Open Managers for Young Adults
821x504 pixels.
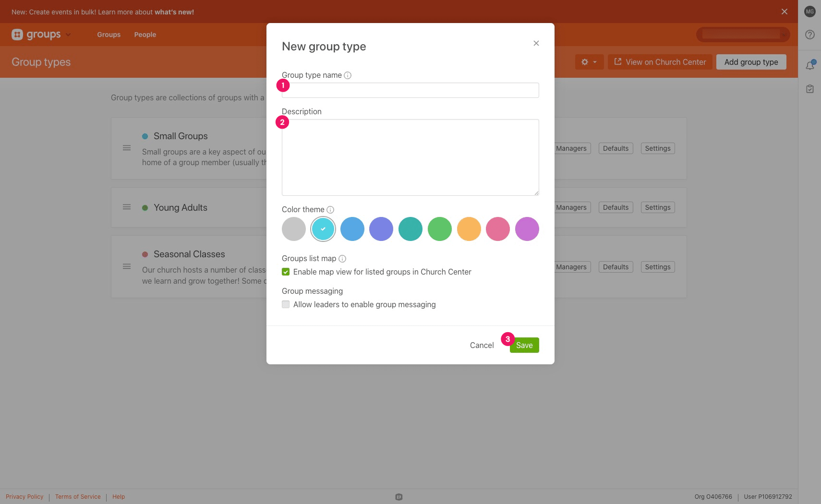[x=571, y=207]
